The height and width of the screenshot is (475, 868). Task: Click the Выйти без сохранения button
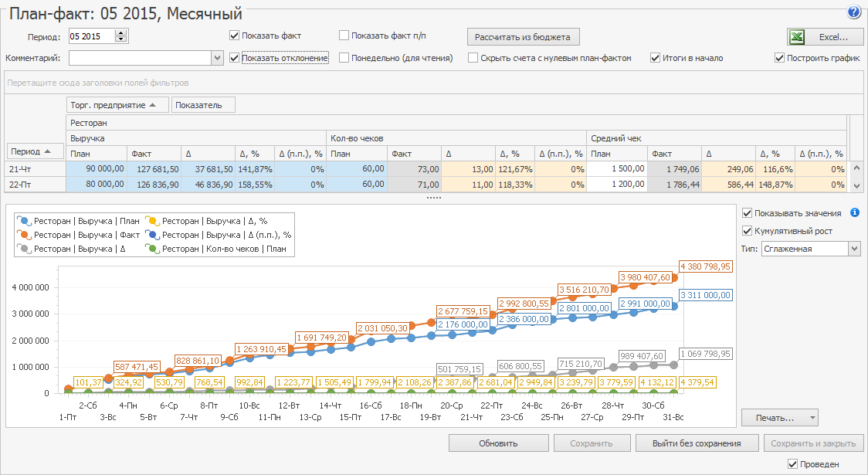[x=696, y=443]
